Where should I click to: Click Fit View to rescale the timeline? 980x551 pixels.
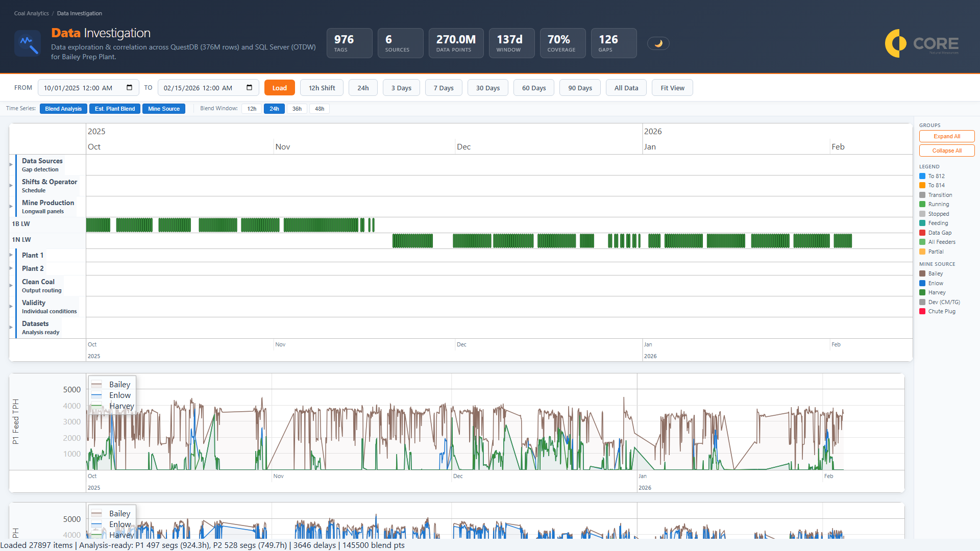point(672,88)
